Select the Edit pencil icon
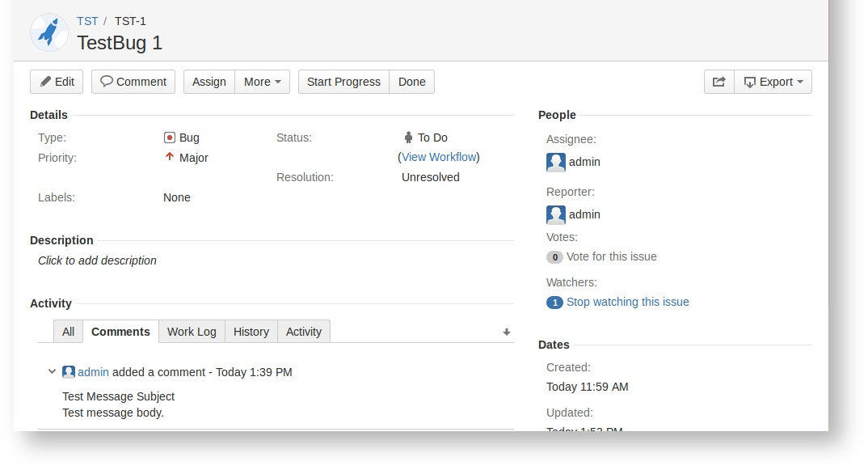This screenshot has width=868, height=470. pyautogui.click(x=45, y=81)
